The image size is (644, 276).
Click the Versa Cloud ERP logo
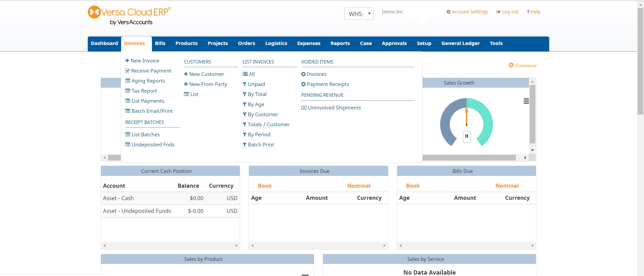click(129, 15)
